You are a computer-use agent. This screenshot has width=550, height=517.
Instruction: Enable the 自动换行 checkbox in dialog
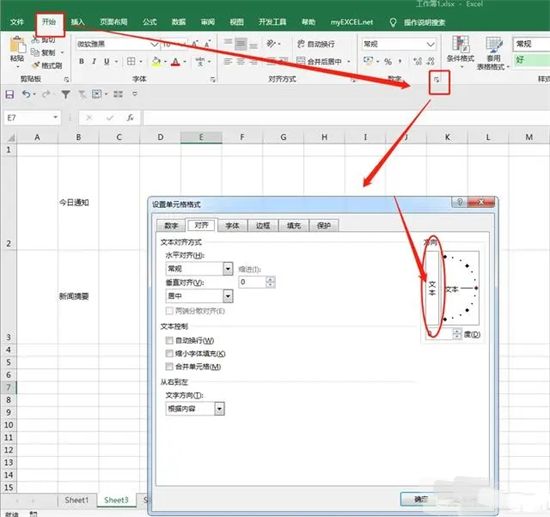tap(169, 340)
